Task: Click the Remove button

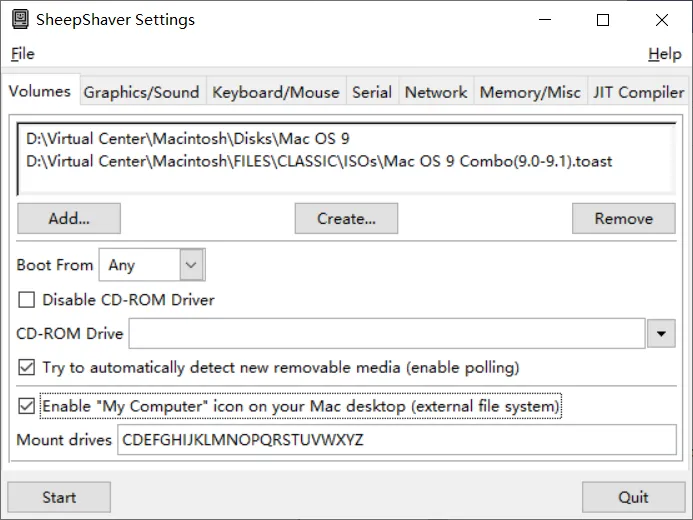Action: pos(624,218)
